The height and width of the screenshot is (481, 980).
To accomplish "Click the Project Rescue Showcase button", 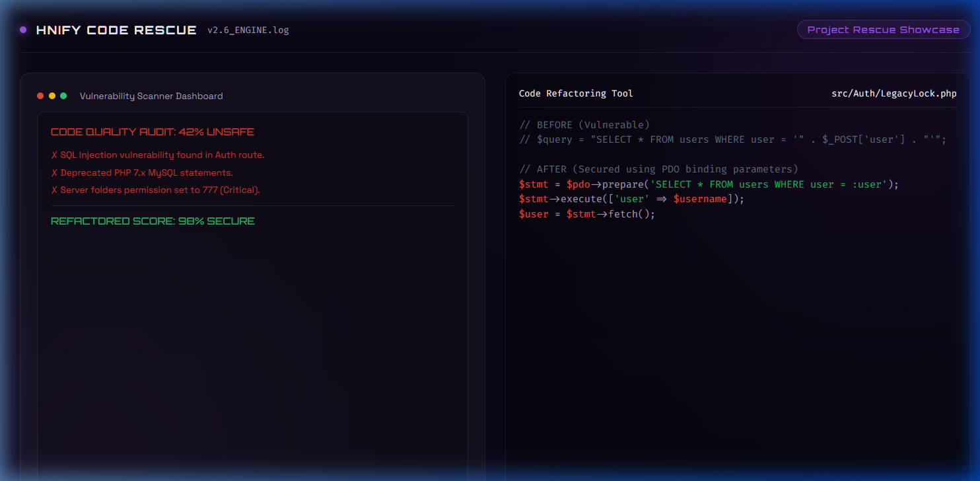I will 883,30.
